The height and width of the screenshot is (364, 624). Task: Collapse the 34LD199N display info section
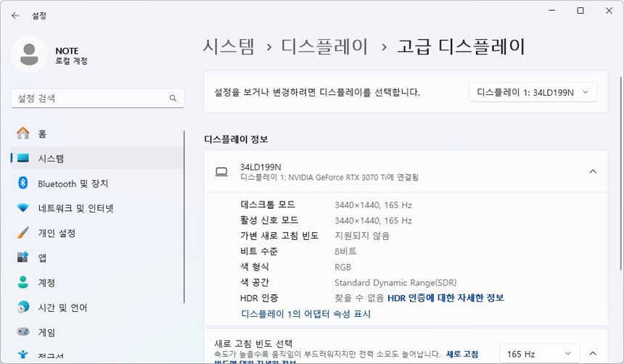[592, 172]
